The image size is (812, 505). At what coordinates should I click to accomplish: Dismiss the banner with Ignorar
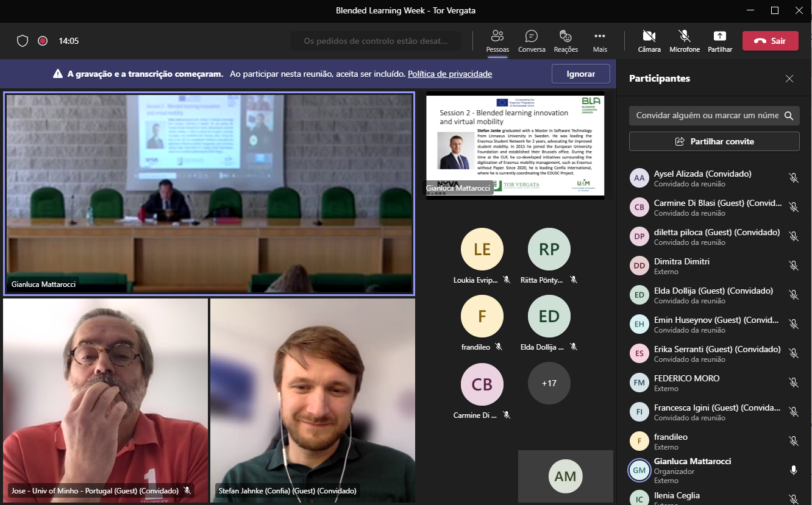click(580, 74)
